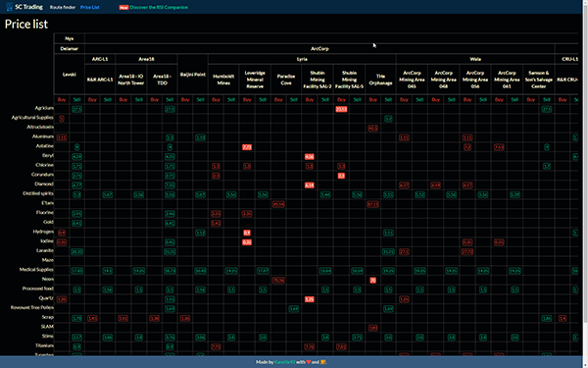Click the beer mug icon in footer
The height and width of the screenshot is (368, 588).
(323, 362)
